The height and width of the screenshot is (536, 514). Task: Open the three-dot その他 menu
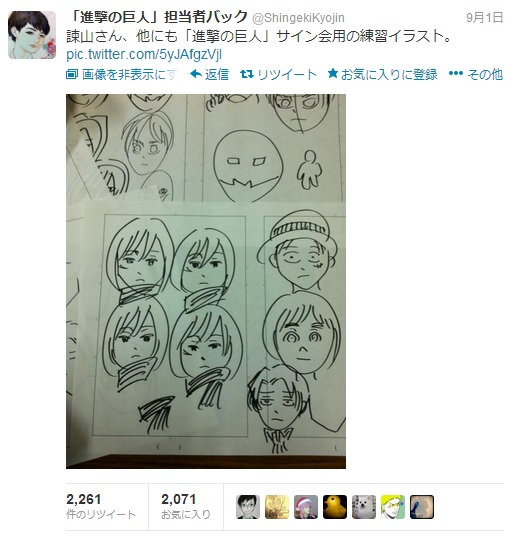475,74
